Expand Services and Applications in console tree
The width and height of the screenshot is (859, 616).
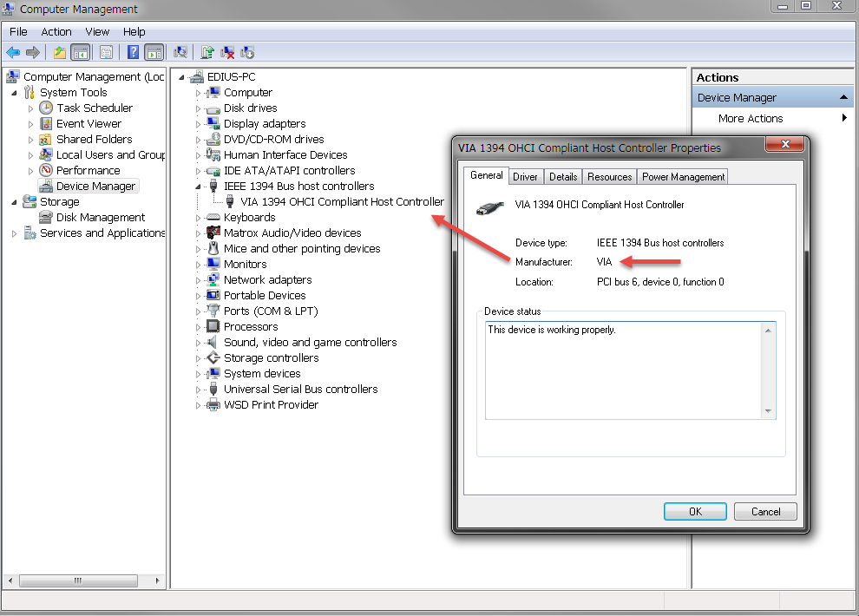pyautogui.click(x=14, y=233)
